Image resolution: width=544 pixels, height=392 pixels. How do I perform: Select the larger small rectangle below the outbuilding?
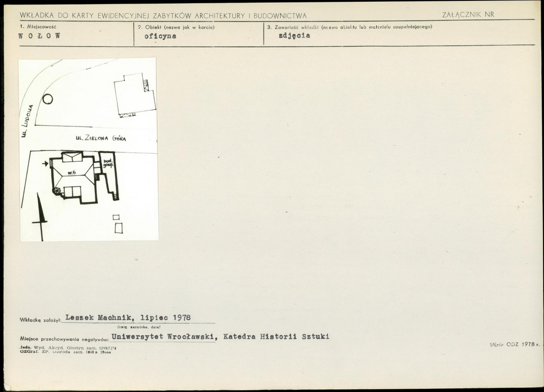[x=119, y=228]
